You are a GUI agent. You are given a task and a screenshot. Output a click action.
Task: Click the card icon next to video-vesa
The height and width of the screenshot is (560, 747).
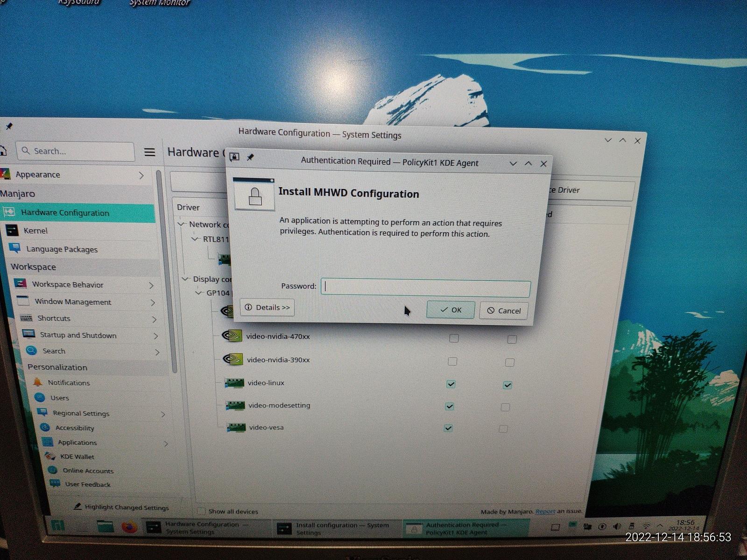click(236, 427)
